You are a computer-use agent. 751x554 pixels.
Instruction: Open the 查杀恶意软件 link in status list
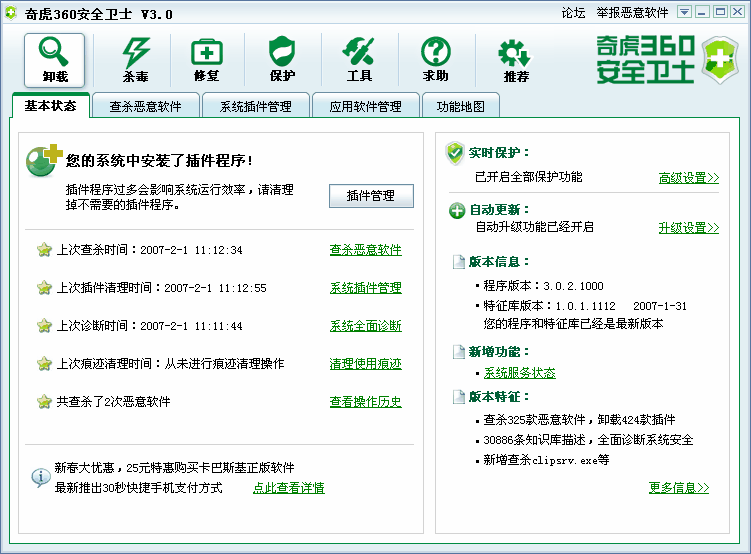click(x=365, y=250)
